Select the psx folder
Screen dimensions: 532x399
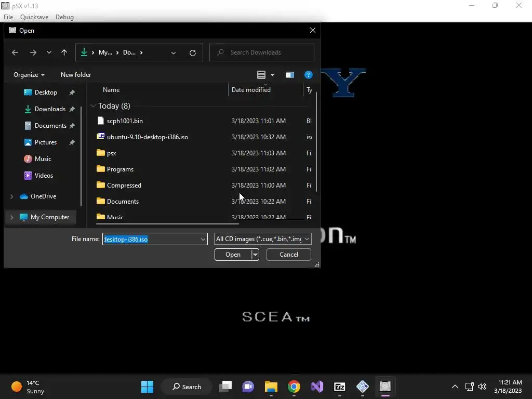tap(112, 153)
